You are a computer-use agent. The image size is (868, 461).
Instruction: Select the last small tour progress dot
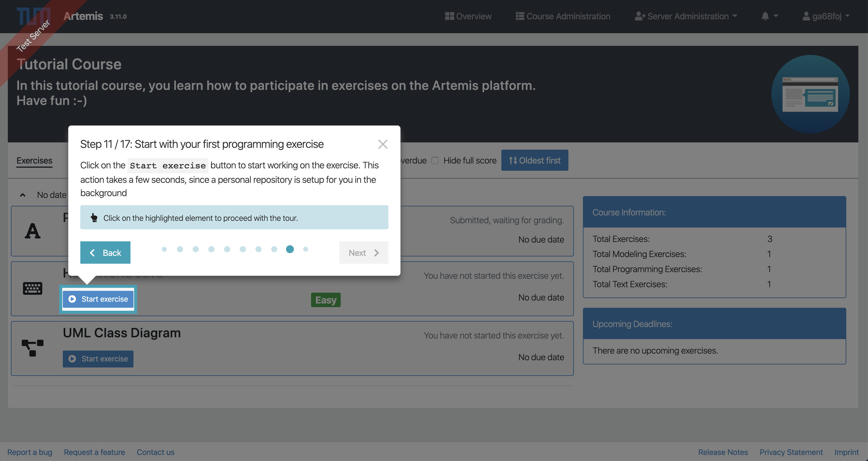coord(306,249)
